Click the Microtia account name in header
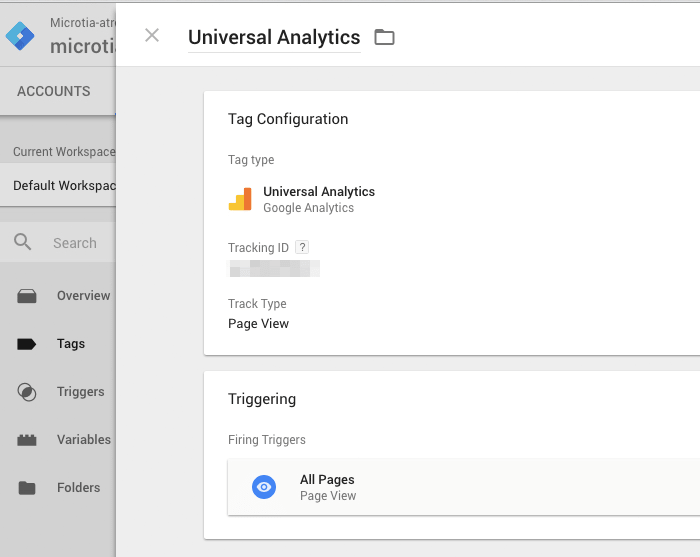The width and height of the screenshot is (700, 557). [x=83, y=23]
